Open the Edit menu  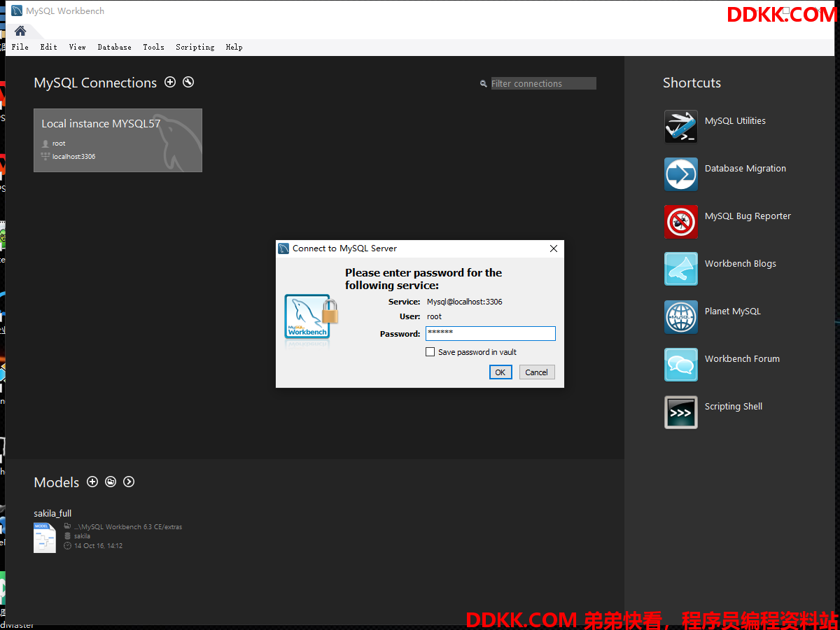(48, 47)
